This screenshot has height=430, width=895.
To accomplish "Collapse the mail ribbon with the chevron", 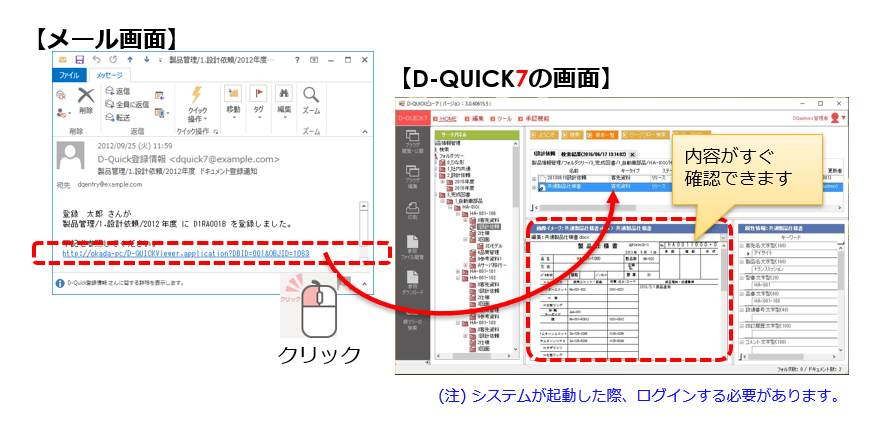I will pyautogui.click(x=365, y=132).
